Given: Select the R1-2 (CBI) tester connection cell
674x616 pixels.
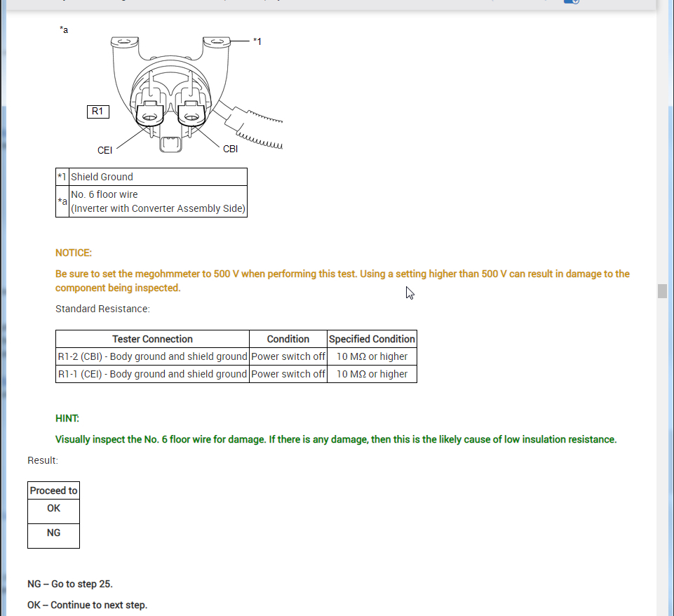Looking at the screenshot, I should point(153,356).
